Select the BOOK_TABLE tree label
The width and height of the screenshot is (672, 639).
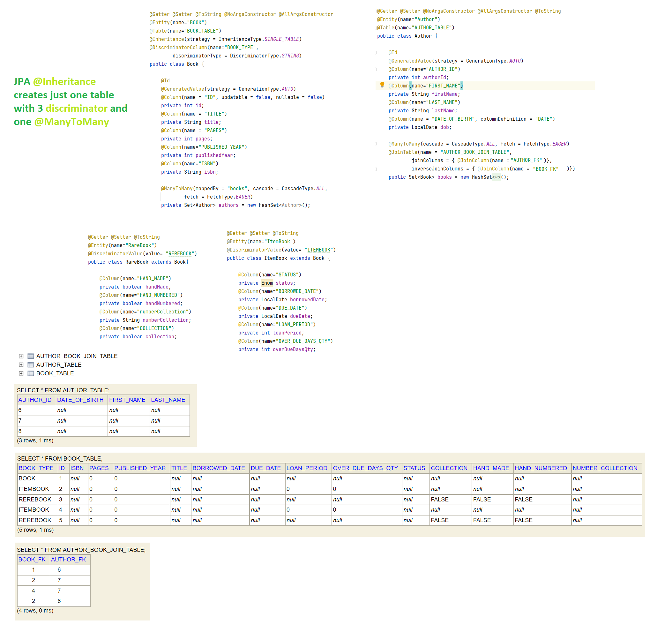(55, 373)
